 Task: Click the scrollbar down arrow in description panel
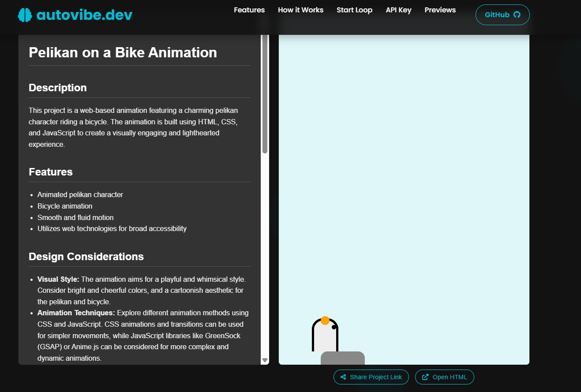[x=265, y=360]
